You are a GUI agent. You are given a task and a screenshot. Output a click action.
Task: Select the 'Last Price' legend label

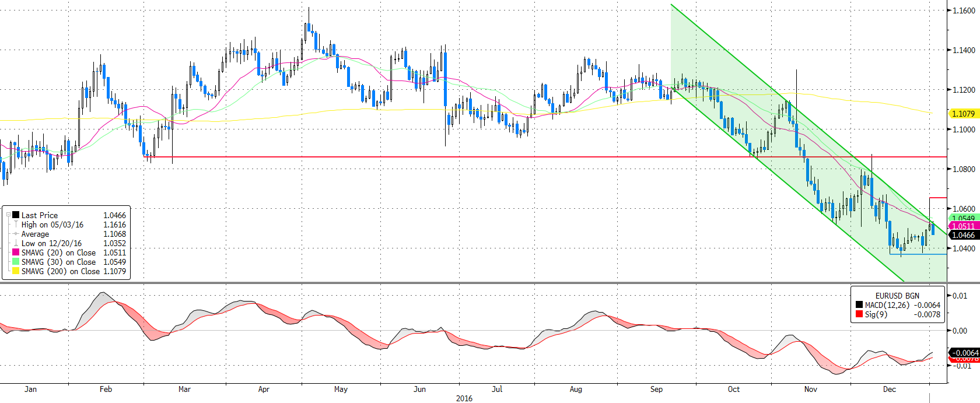tap(40, 215)
